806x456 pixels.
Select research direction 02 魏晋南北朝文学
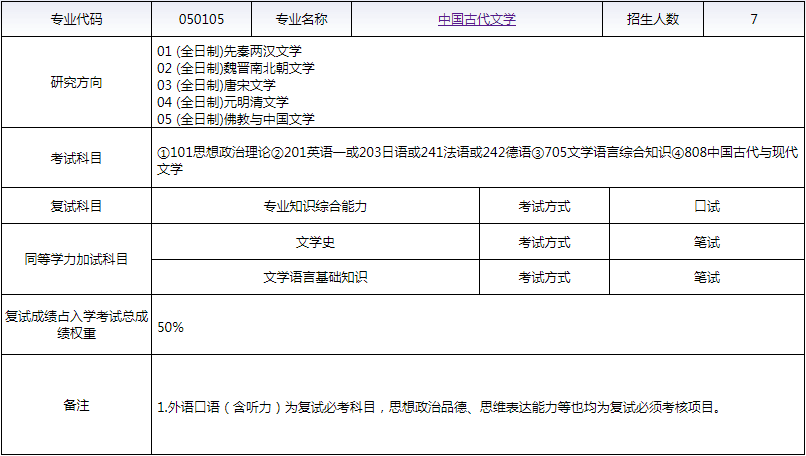(236, 68)
